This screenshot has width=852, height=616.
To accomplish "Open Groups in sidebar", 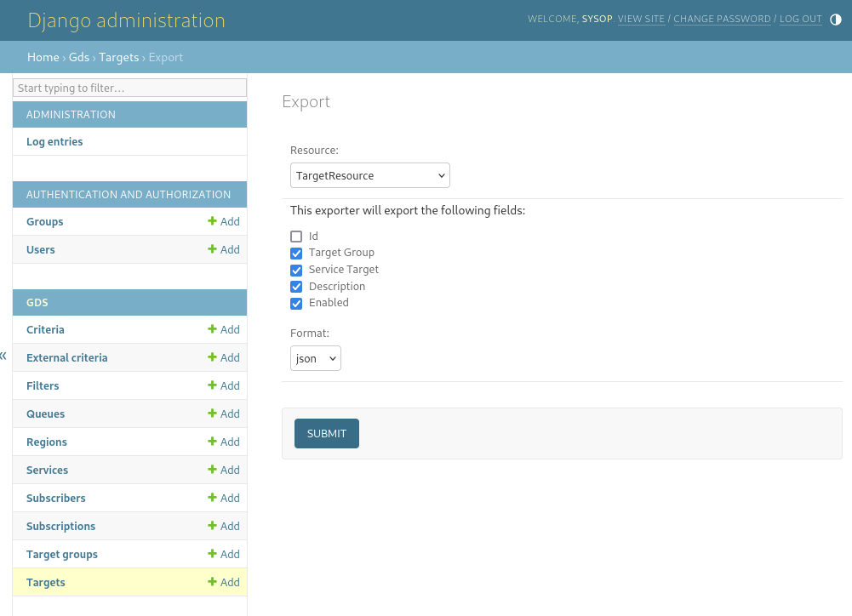I will tap(44, 221).
